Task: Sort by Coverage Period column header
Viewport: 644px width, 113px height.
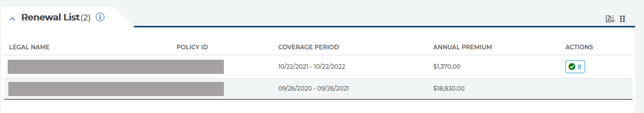Action: pyautogui.click(x=309, y=47)
